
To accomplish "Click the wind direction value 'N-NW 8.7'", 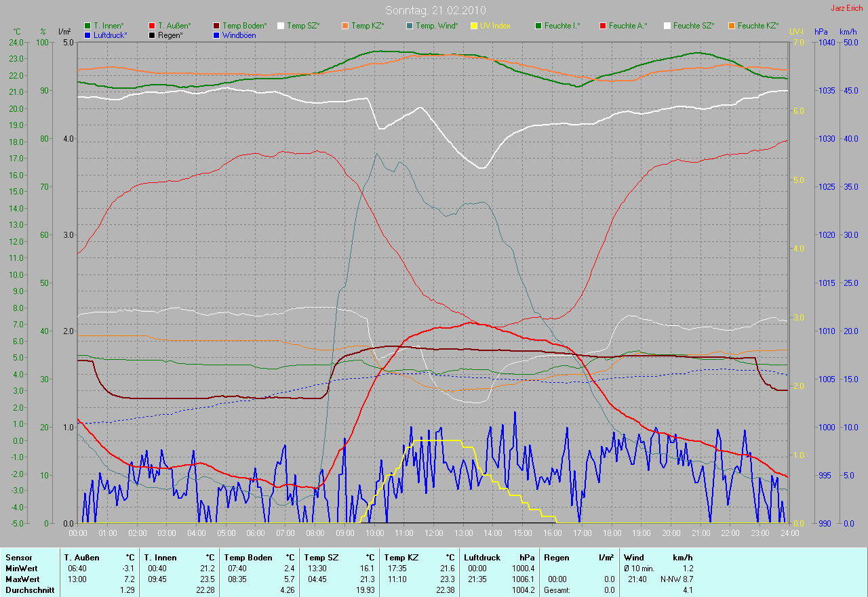I will [677, 579].
